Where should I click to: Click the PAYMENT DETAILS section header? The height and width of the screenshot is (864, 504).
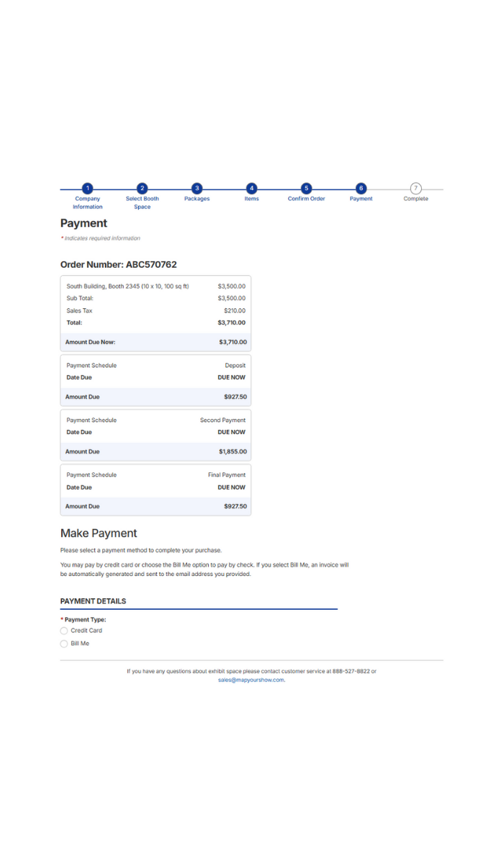[x=93, y=601]
